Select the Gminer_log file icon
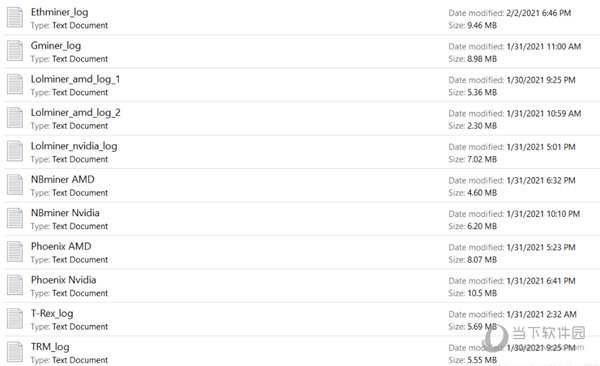The width and height of the screenshot is (600, 366). pos(15,51)
